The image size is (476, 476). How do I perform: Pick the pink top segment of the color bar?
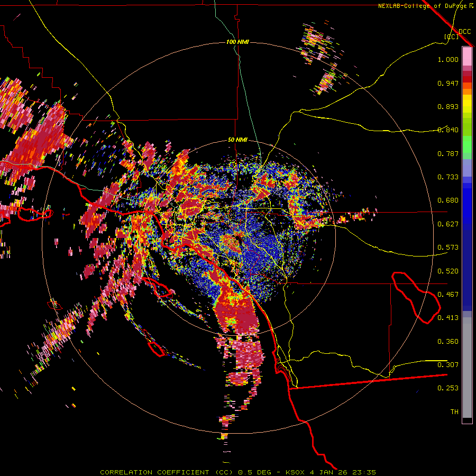click(467, 56)
